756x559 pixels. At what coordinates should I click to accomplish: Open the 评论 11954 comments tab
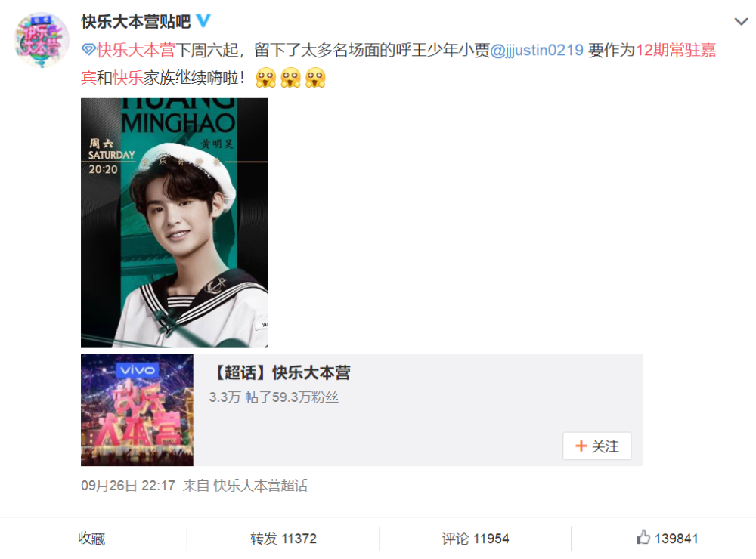[x=476, y=539]
